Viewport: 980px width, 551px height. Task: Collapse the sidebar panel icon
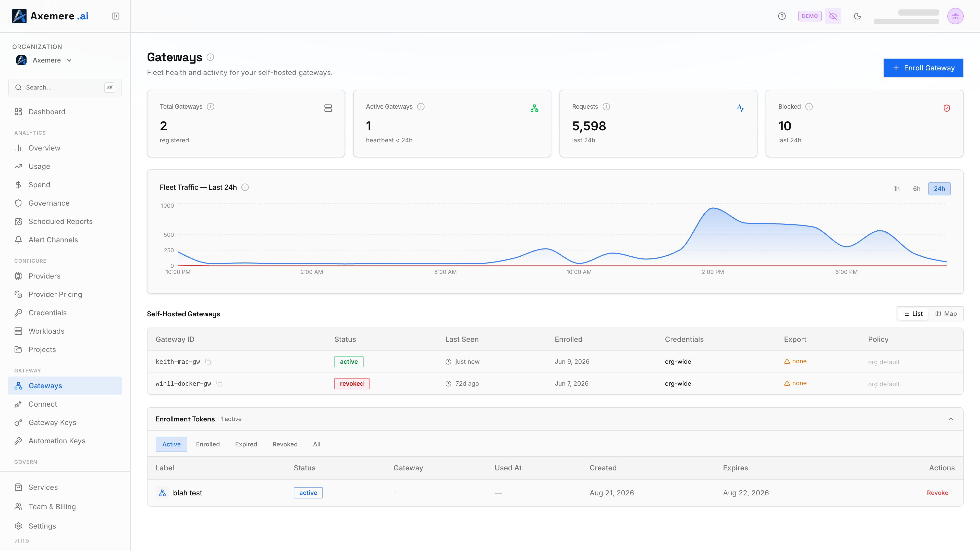point(116,16)
